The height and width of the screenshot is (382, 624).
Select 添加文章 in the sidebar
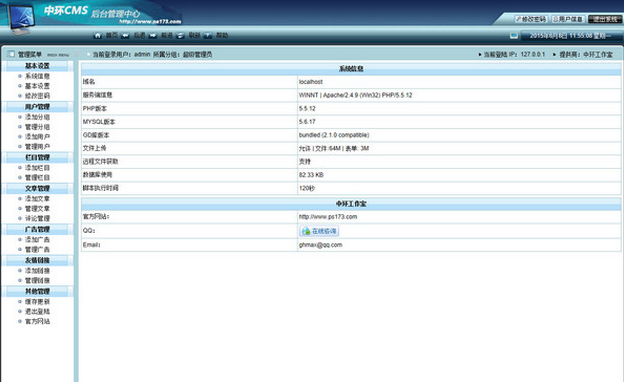click(37, 199)
